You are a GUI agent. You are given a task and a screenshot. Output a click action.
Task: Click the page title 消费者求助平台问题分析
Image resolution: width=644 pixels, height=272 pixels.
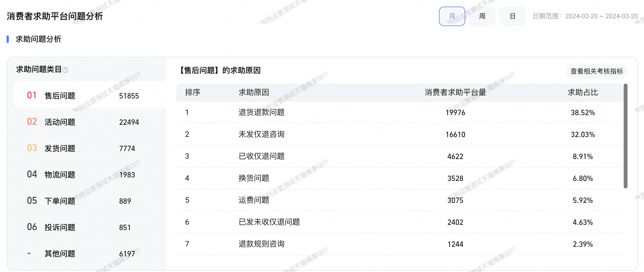pyautogui.click(x=55, y=16)
